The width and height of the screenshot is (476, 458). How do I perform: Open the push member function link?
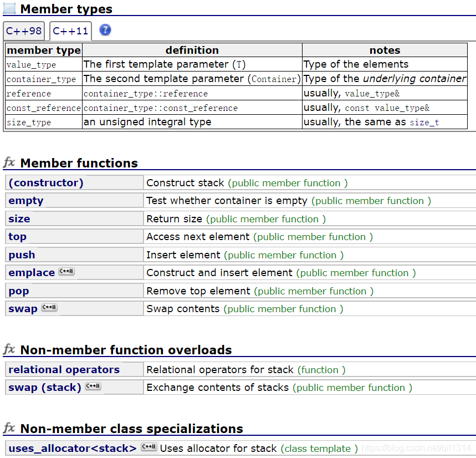pyautogui.click(x=22, y=255)
